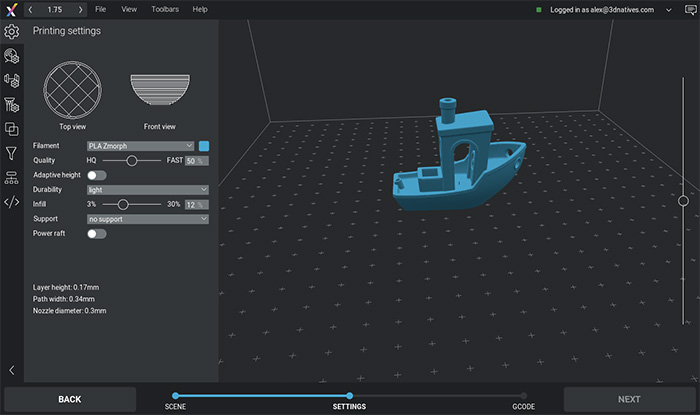Open the Toolbars menu
Viewport: 700px width, 415px height.
(x=165, y=9)
